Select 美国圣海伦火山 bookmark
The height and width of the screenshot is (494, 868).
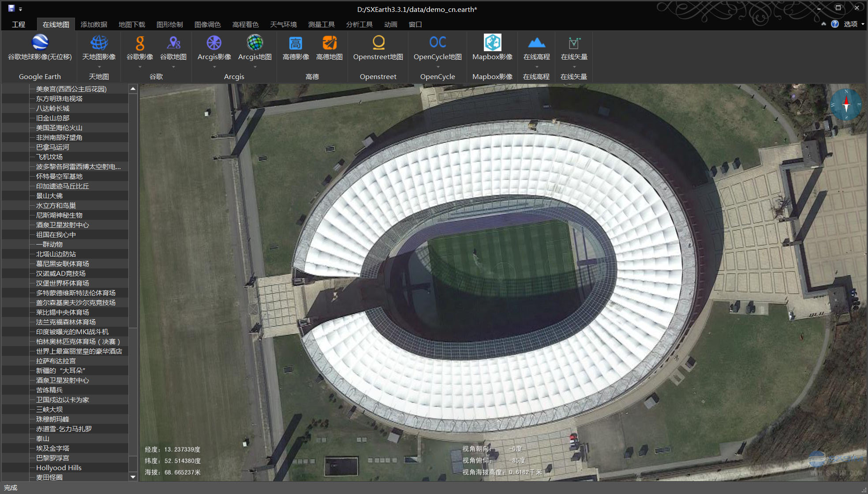[x=60, y=128]
